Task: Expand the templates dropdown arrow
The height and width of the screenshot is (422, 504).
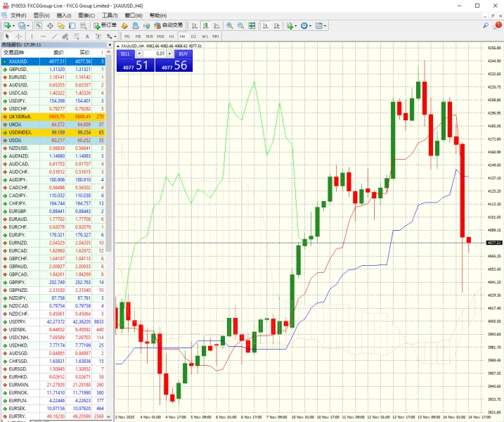Action: pos(325,26)
